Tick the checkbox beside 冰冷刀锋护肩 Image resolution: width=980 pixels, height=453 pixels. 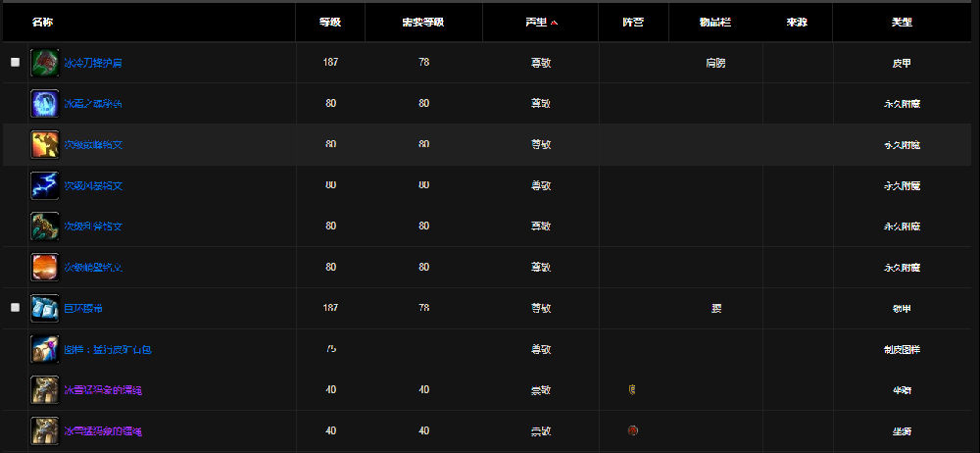[15, 62]
